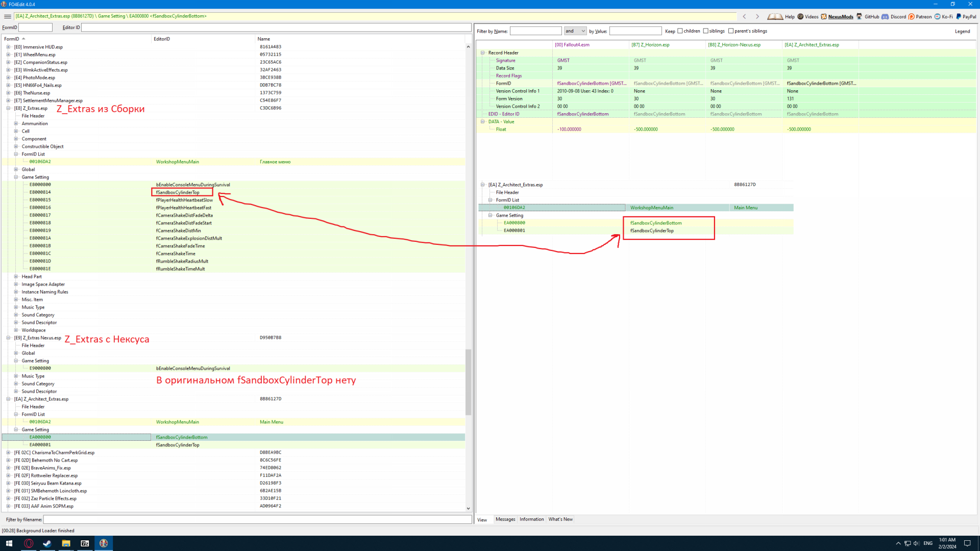Open the hamburger main menu
The width and height of the screenshot is (980, 551).
point(7,16)
